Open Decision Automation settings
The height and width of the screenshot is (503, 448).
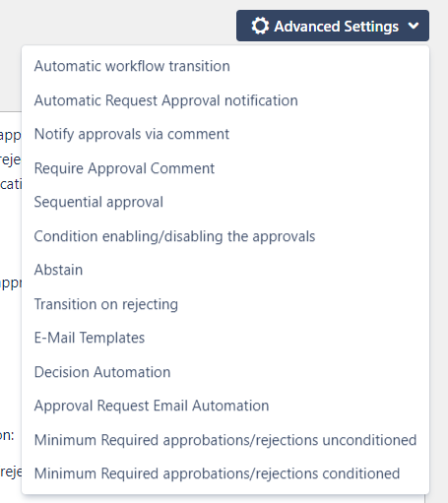[225, 372]
